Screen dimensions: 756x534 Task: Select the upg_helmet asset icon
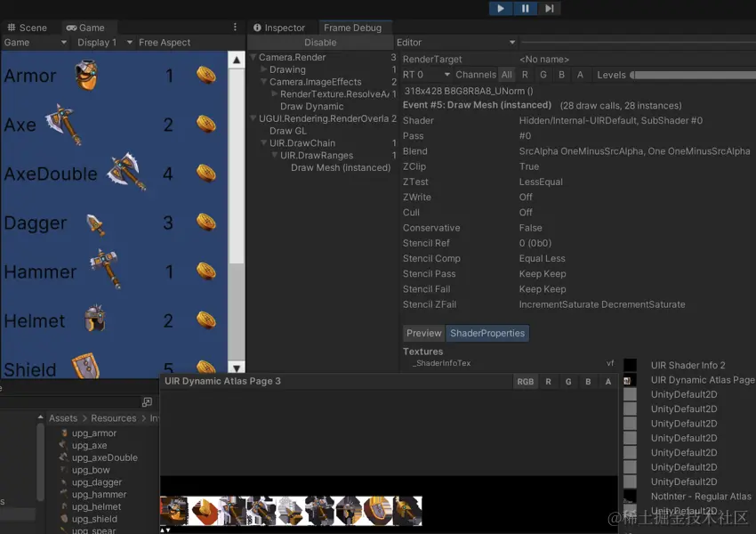point(63,506)
